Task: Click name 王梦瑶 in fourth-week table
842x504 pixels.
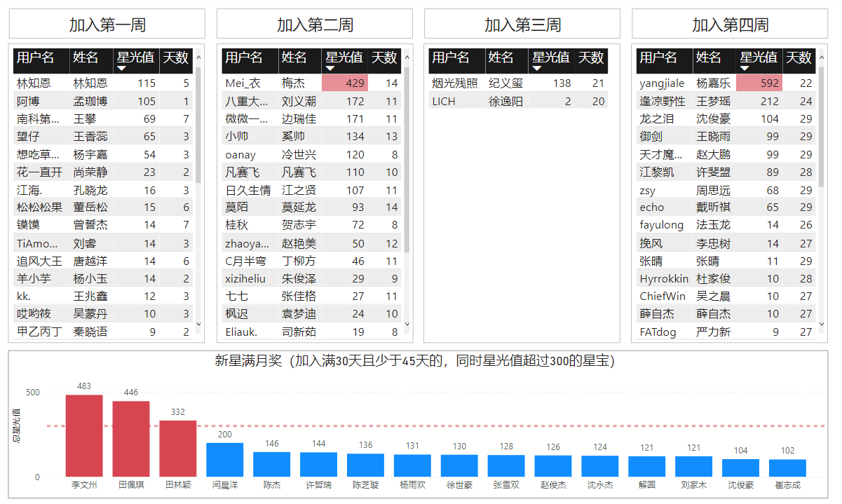Action: pos(714,101)
